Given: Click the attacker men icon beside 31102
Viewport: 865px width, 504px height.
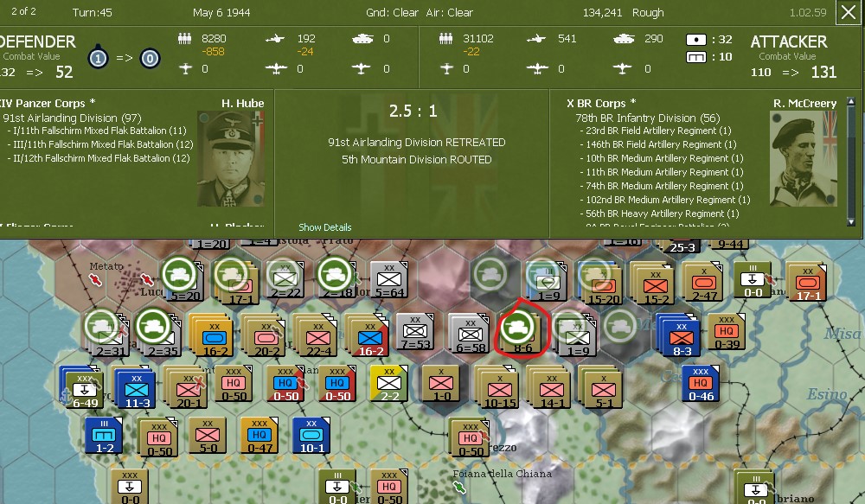Looking at the screenshot, I should coord(445,39).
